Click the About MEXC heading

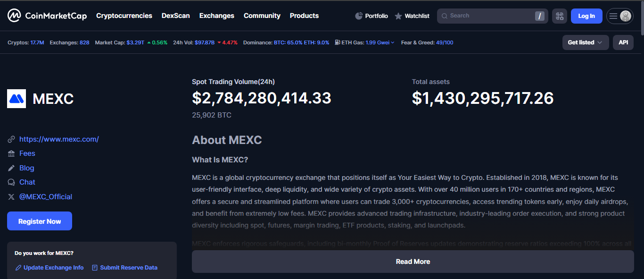pyautogui.click(x=227, y=140)
